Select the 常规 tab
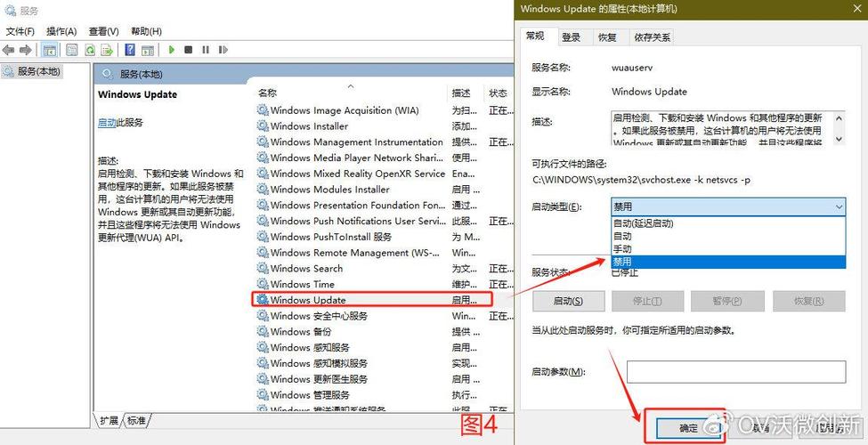Screen dimensions: 868x445 pos(535,36)
